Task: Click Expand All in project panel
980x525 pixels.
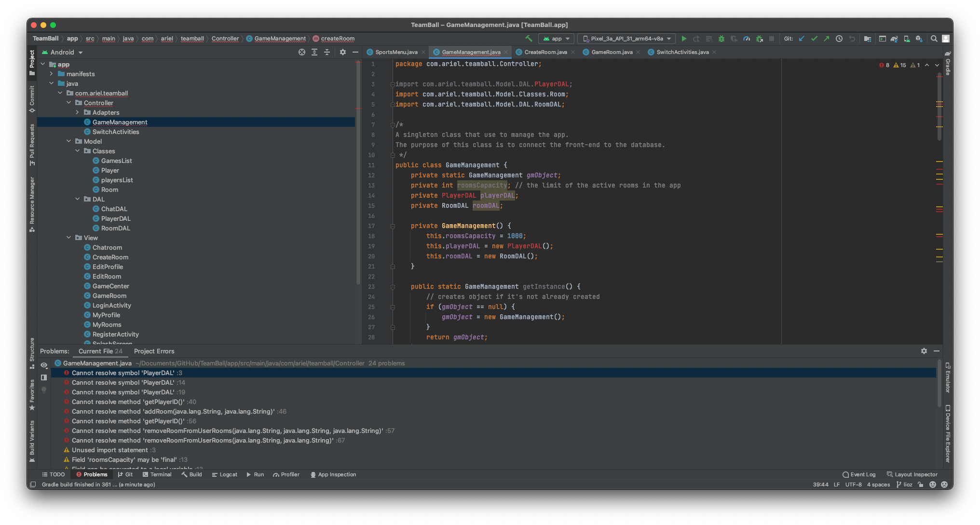Action: 314,52
